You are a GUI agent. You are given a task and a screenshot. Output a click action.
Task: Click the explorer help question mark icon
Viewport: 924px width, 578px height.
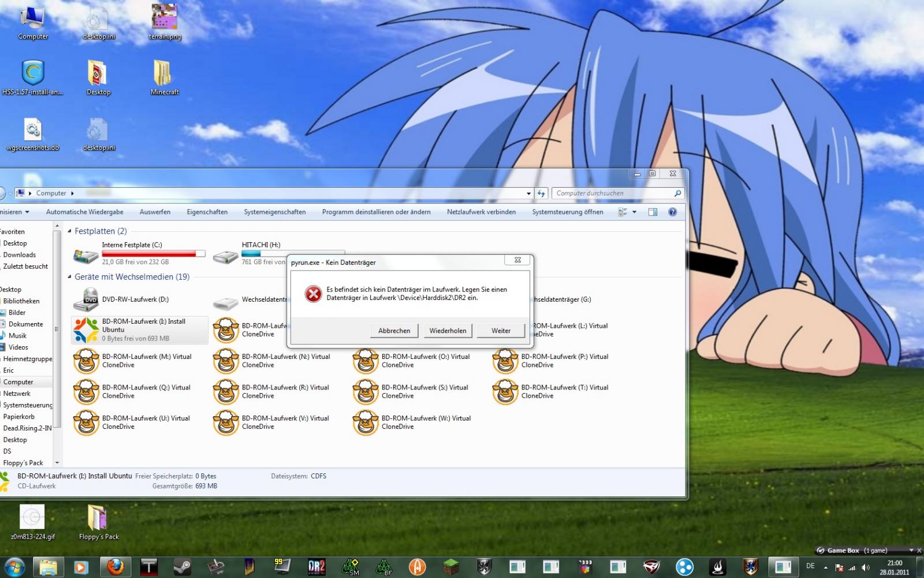tap(672, 212)
